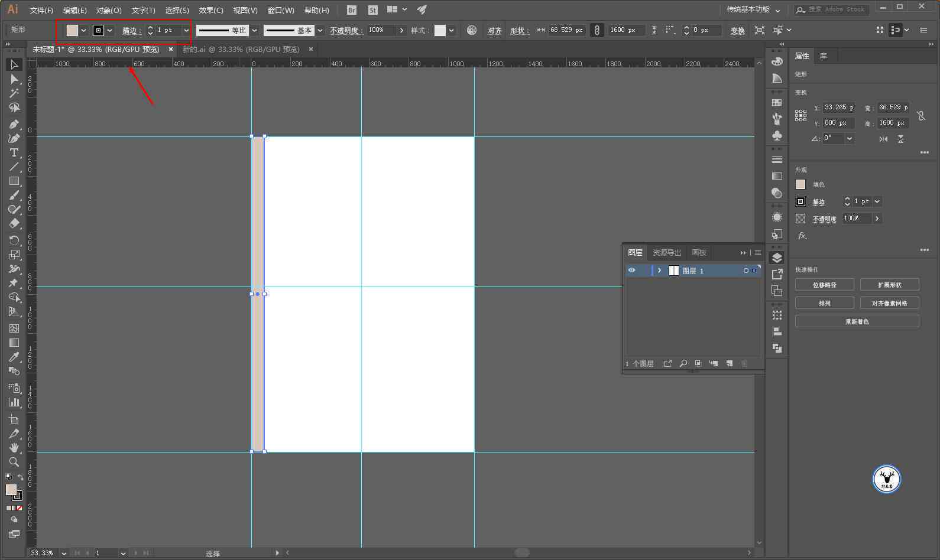This screenshot has height=560, width=940.
Task: Click the target circle of 图层 1
Action: click(x=746, y=271)
